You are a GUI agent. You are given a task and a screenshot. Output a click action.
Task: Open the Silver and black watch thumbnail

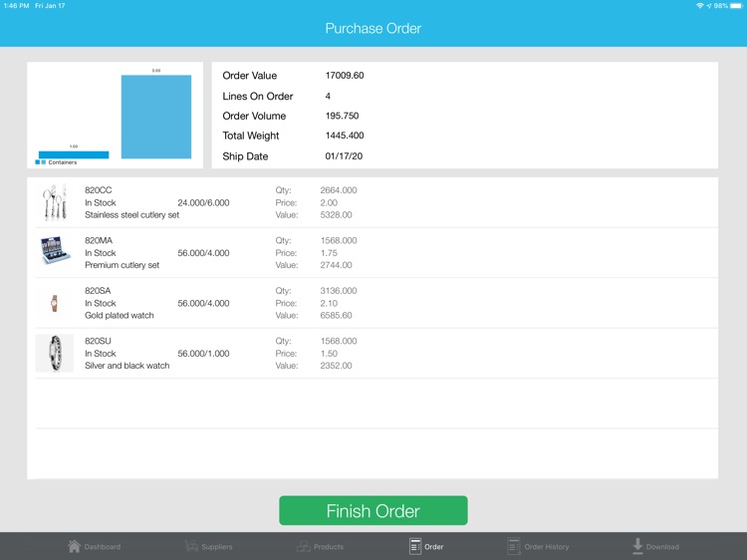click(x=55, y=353)
